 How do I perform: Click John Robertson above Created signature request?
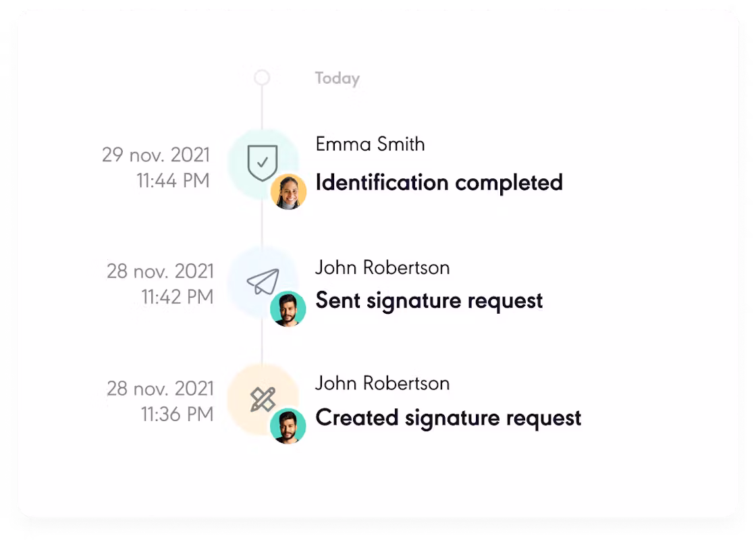(x=383, y=383)
